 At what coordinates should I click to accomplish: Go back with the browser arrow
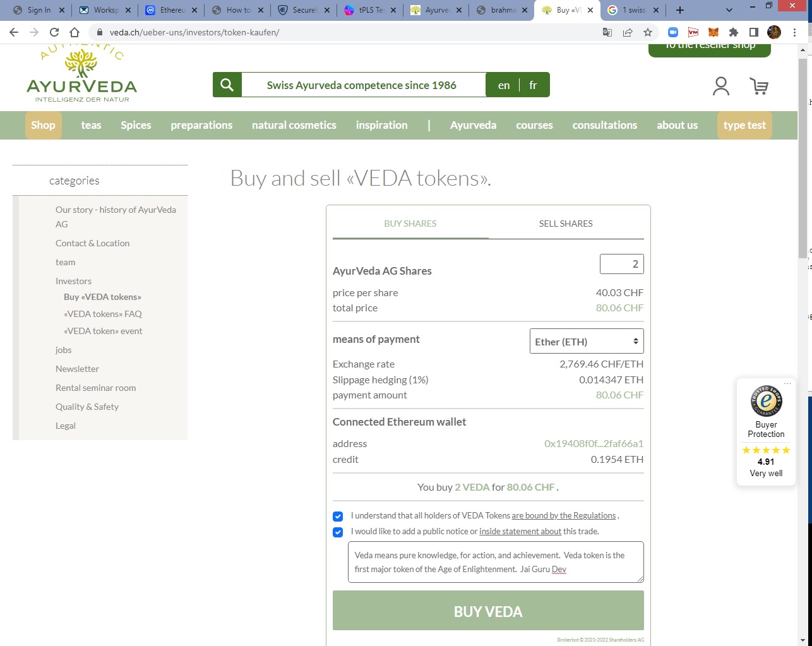tap(14, 32)
